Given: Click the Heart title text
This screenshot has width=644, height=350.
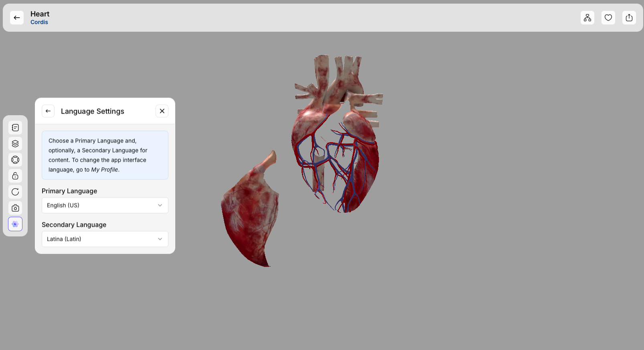Looking at the screenshot, I should click(x=40, y=14).
